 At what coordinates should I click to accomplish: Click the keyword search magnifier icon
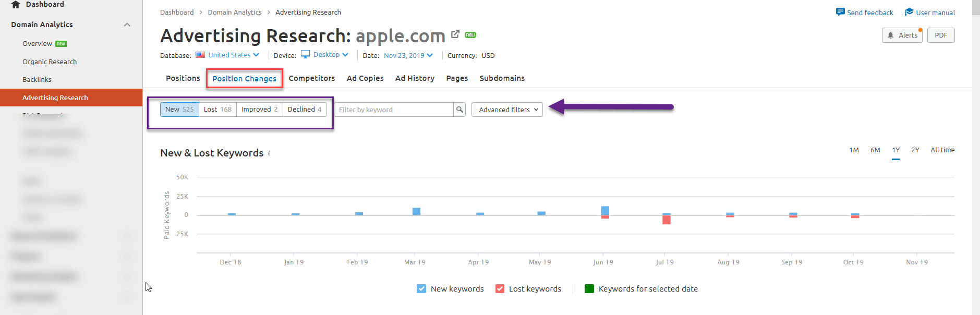[459, 110]
